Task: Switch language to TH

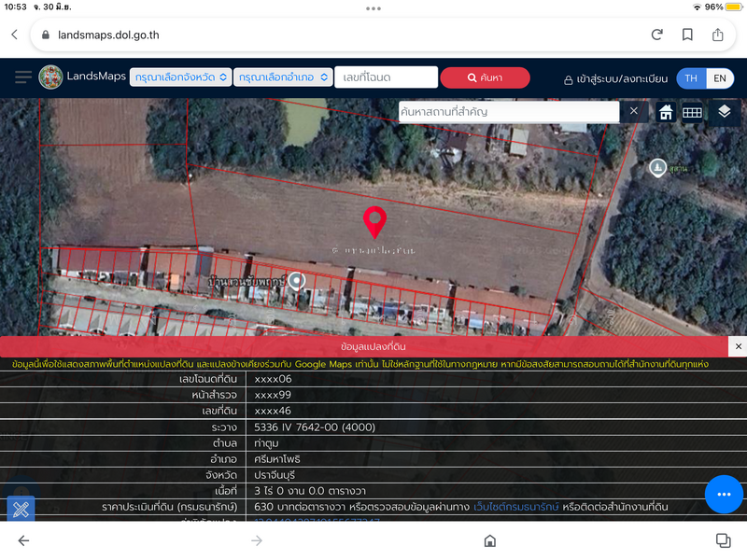Action: click(x=691, y=78)
